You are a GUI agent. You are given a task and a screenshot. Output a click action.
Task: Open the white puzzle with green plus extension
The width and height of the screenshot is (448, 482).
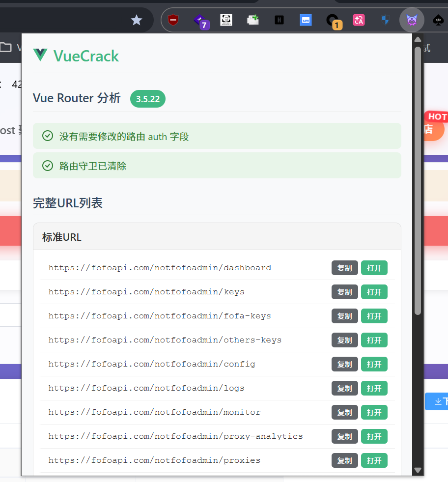tap(253, 20)
